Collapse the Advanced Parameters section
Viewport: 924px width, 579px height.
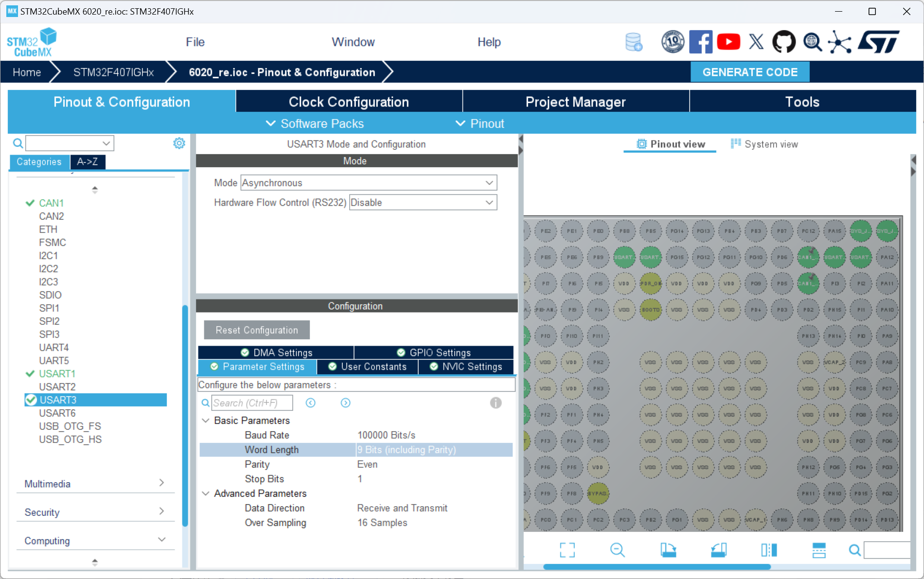(206, 493)
